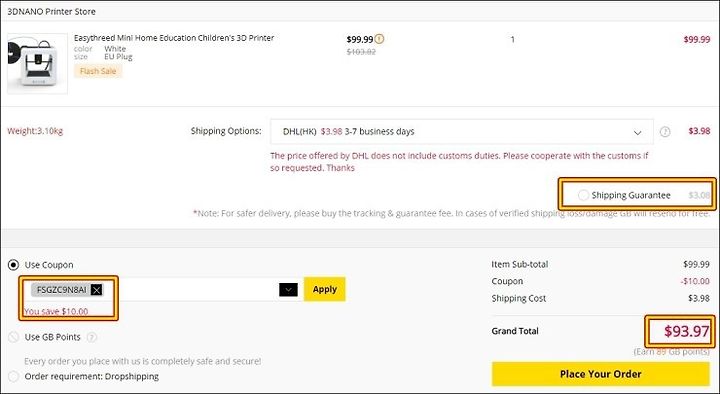
Task: Open the DHL(HK) shipping options dropdown
Action: 461,132
